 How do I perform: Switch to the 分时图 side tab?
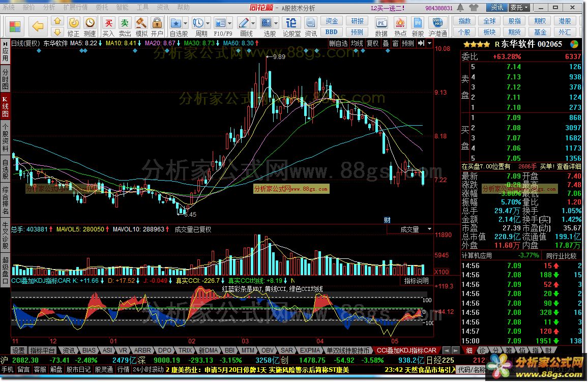tap(5, 79)
